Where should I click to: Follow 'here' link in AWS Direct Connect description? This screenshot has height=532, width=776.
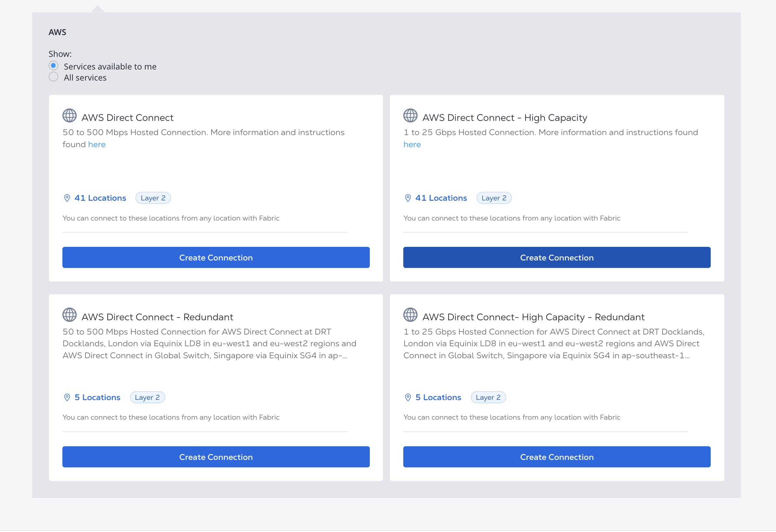97,145
